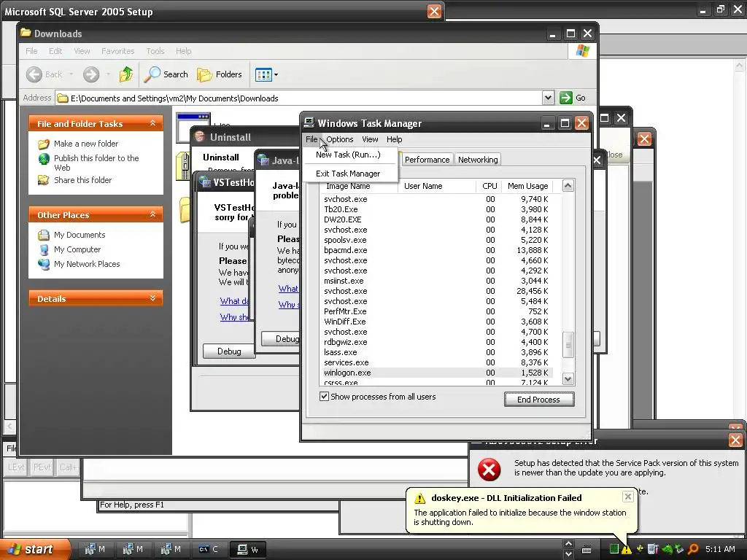Click Share this folder task
The image size is (747, 560).
tap(82, 180)
